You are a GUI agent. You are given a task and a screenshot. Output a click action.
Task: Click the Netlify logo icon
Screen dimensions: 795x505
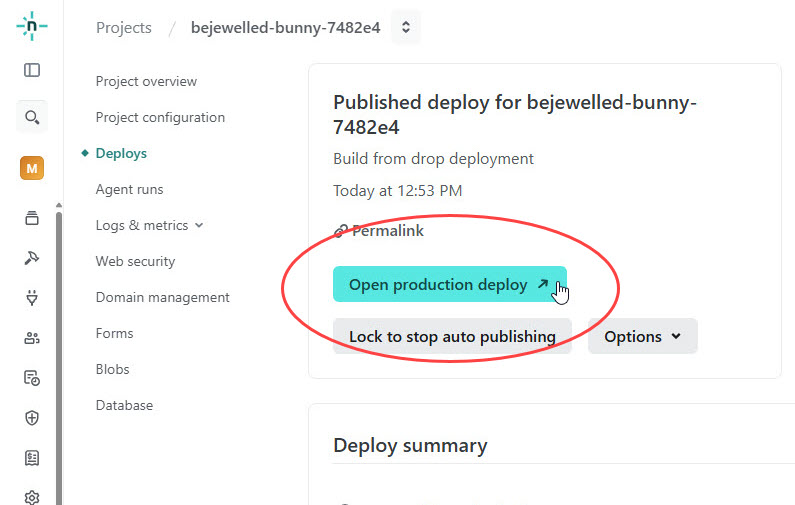[31, 26]
